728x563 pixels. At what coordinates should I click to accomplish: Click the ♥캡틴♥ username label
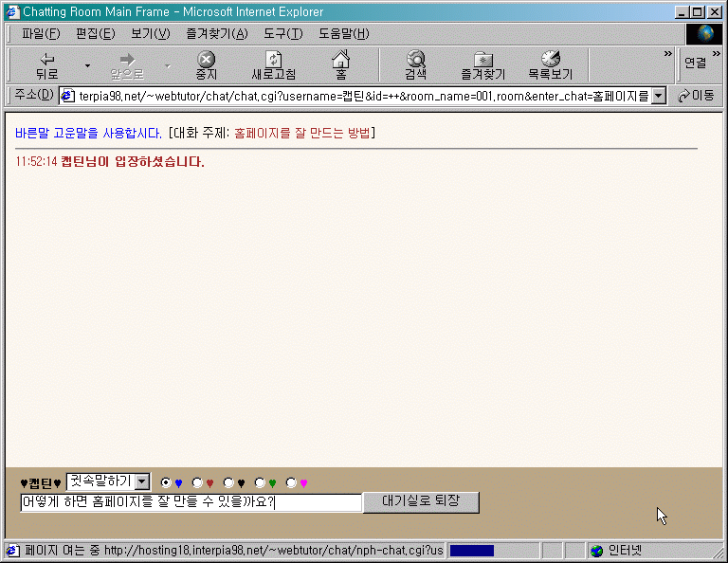click(41, 483)
